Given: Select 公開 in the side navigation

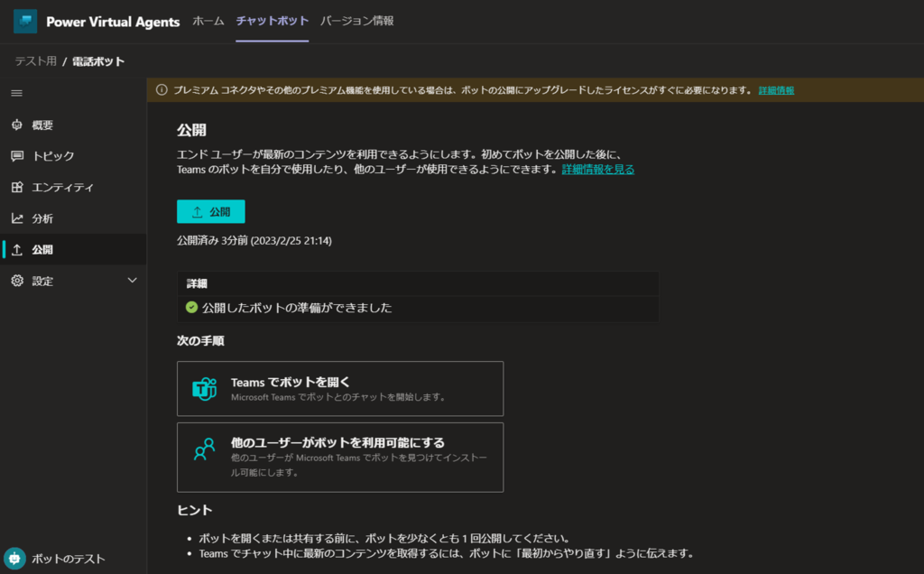Looking at the screenshot, I should 73,249.
